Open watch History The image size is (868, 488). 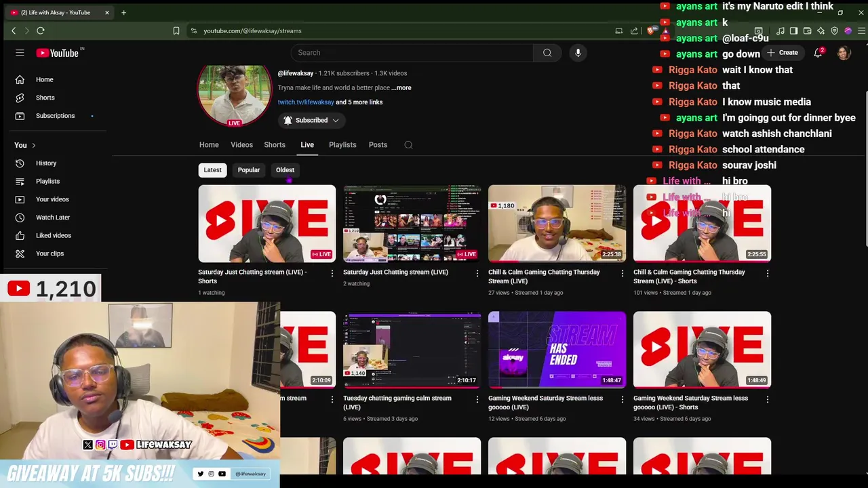46,163
